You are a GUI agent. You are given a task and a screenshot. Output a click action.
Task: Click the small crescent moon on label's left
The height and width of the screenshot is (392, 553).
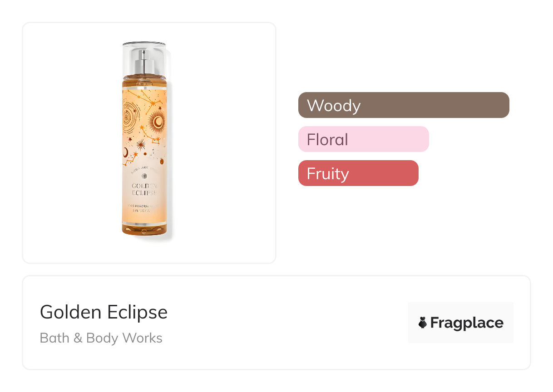(126, 151)
